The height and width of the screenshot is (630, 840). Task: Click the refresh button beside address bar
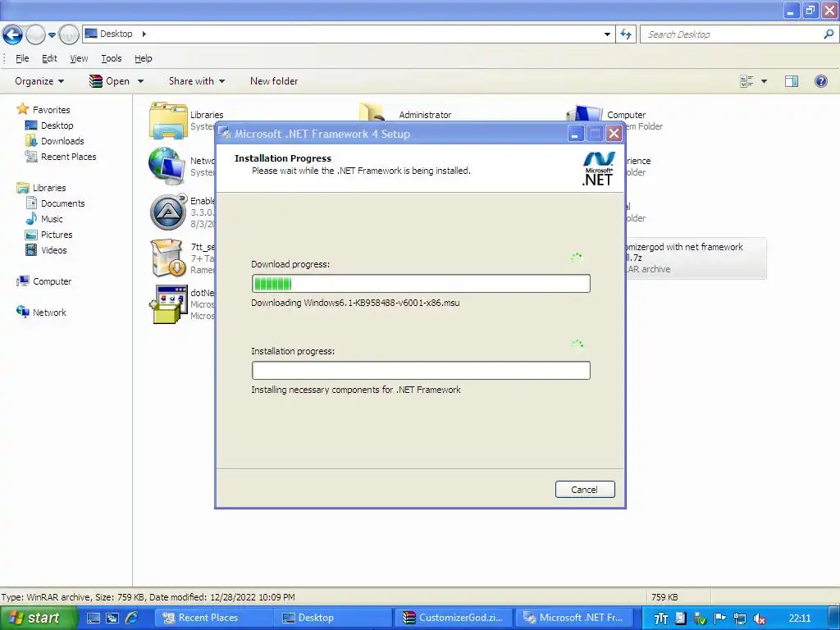(626, 34)
